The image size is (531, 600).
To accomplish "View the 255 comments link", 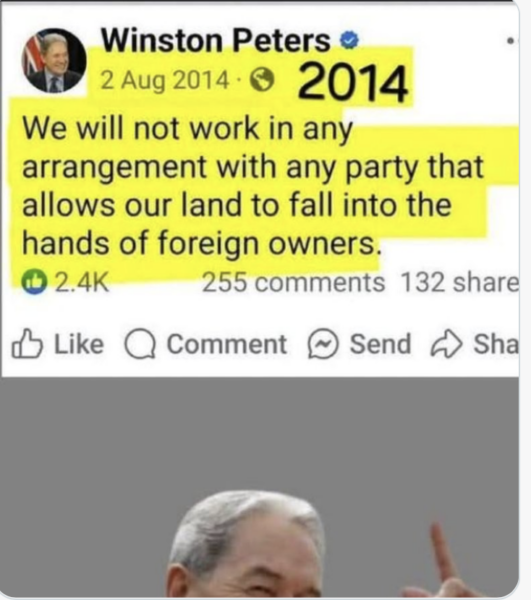I will (293, 282).
